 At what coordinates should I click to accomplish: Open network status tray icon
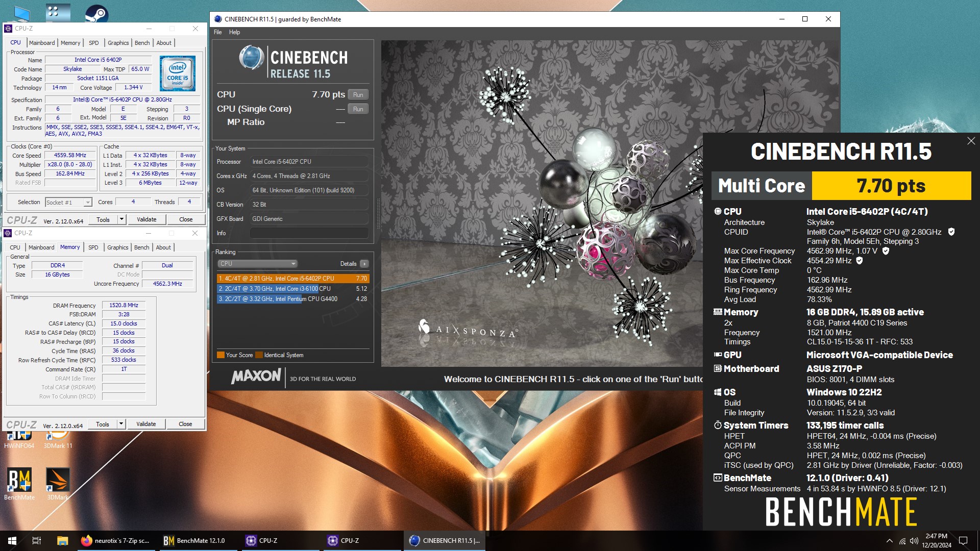pyautogui.click(x=902, y=541)
